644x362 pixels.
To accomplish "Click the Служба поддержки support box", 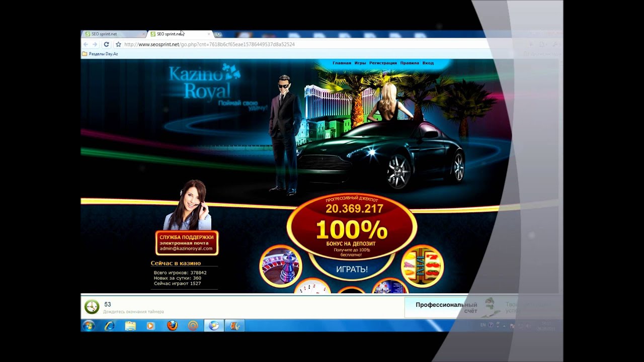I will [x=187, y=243].
